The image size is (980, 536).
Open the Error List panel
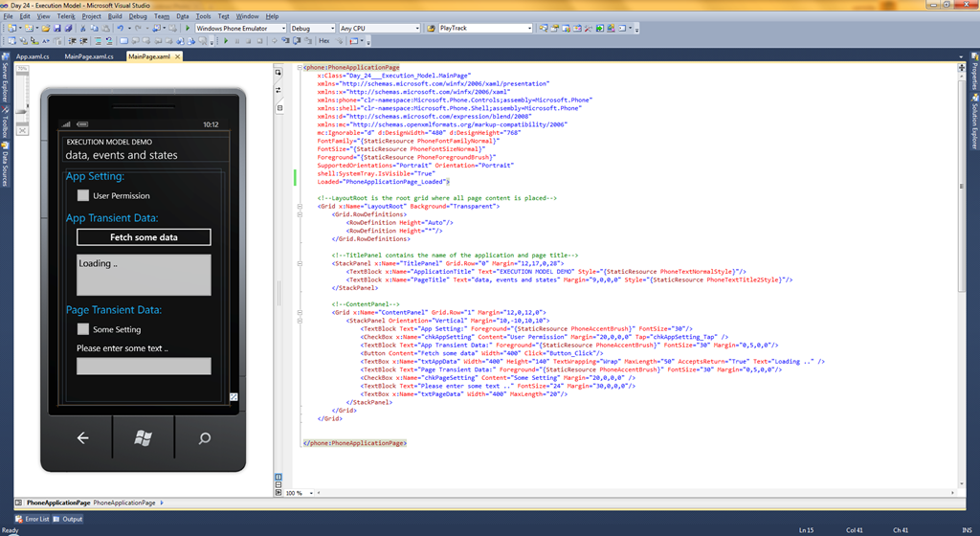click(x=32, y=519)
